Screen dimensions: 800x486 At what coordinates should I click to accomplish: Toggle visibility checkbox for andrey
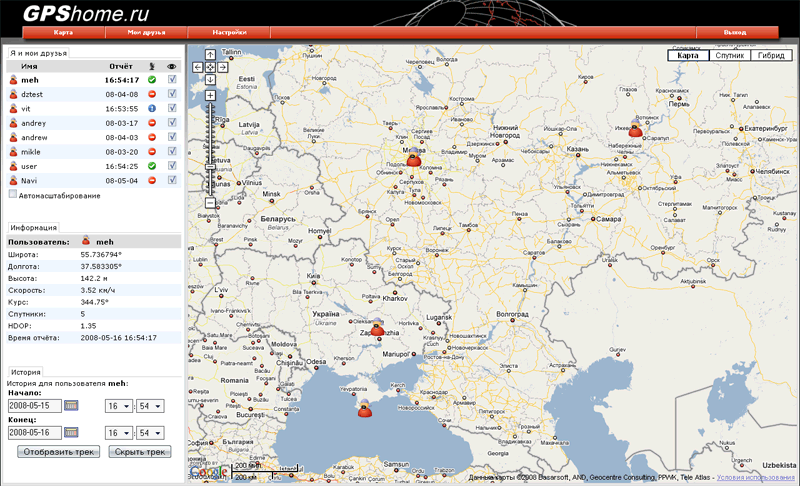[x=172, y=122]
